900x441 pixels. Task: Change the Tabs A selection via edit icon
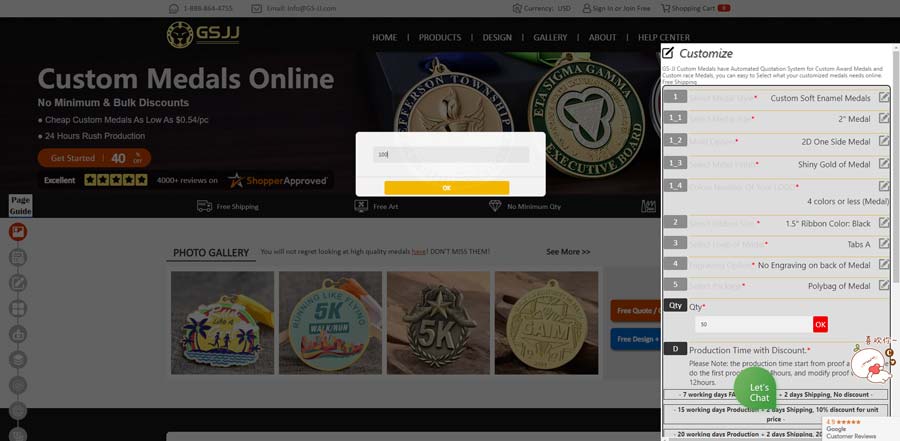coord(883,243)
